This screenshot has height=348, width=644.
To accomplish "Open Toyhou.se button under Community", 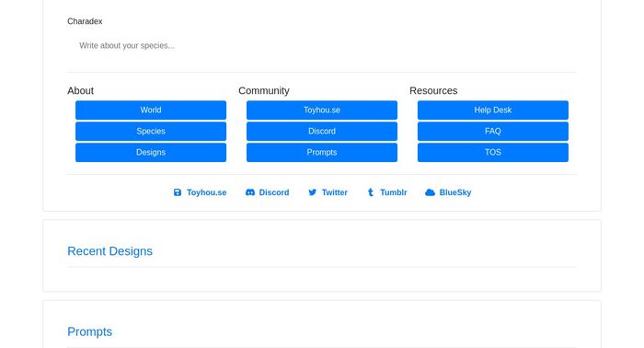I will coord(322,110).
